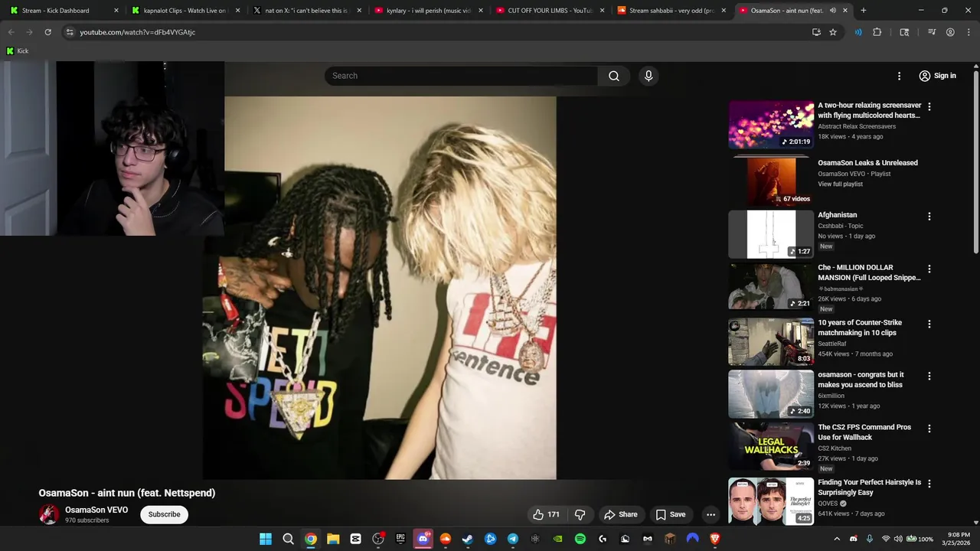Image resolution: width=980 pixels, height=551 pixels.
Task: Open File Explorer from the taskbar
Action: click(x=333, y=539)
